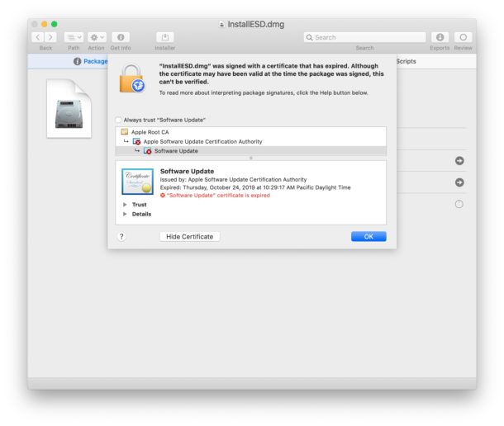Click the green zoom window button
This screenshot has height=426, width=504.
point(55,24)
